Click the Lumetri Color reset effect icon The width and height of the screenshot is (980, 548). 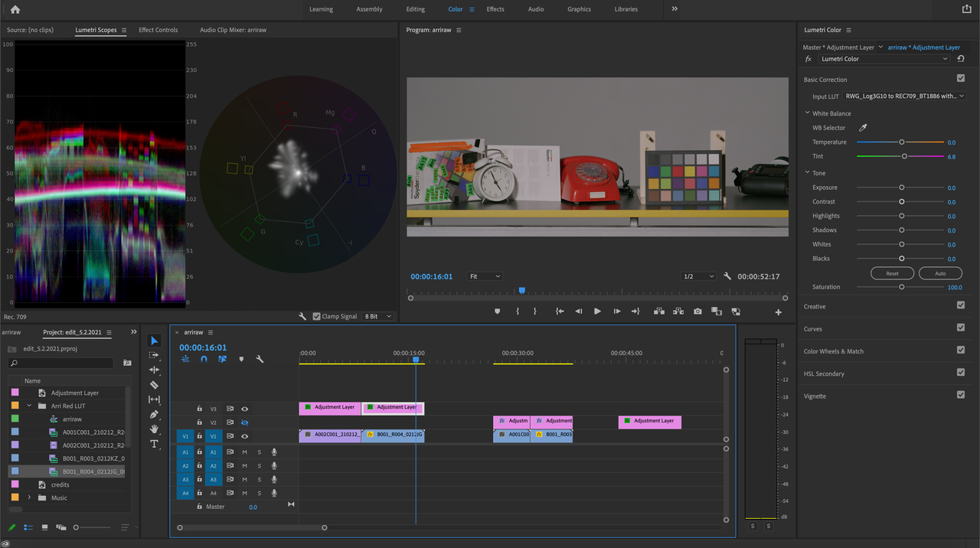click(960, 59)
